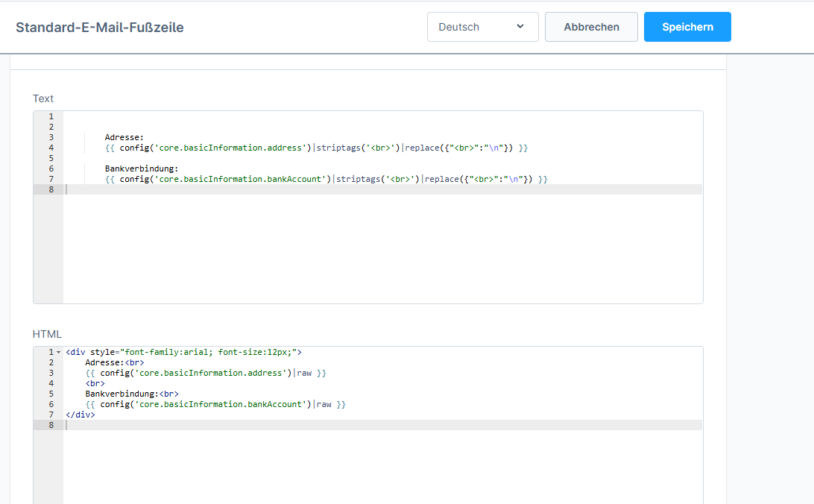Click line number 4 in HTML editor gutter

click(x=51, y=383)
